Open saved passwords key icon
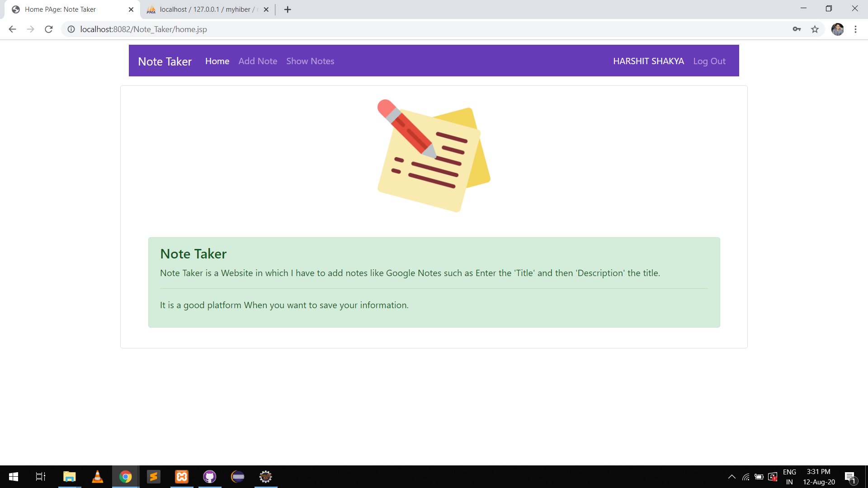Image resolution: width=868 pixels, height=488 pixels. (797, 29)
